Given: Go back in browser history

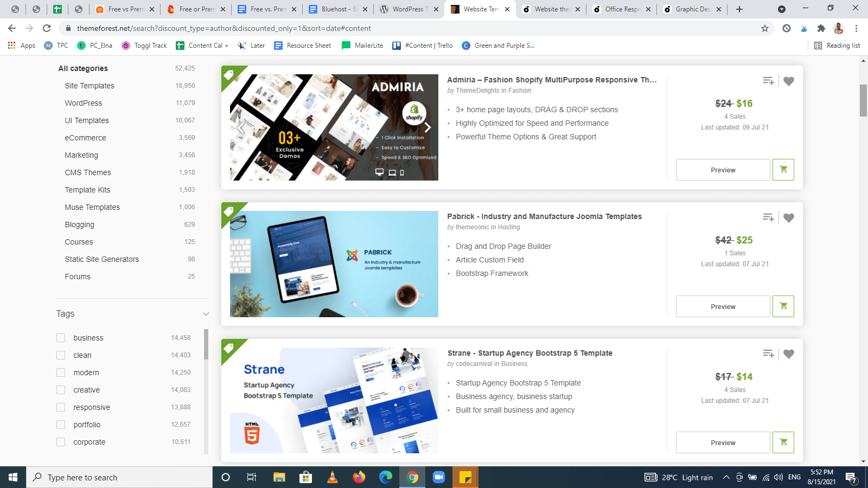Looking at the screenshot, I should 12,28.
